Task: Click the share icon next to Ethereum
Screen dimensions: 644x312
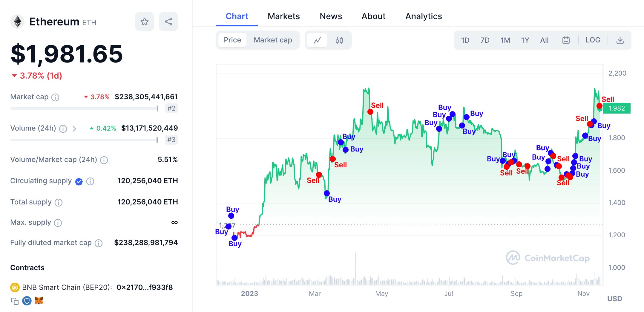Action: click(x=168, y=22)
